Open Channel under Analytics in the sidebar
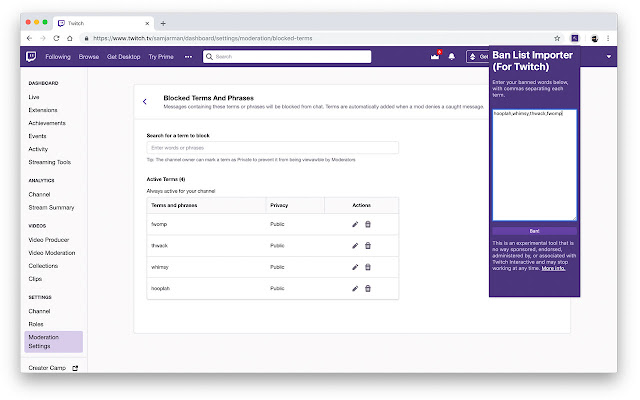 pyautogui.click(x=39, y=195)
